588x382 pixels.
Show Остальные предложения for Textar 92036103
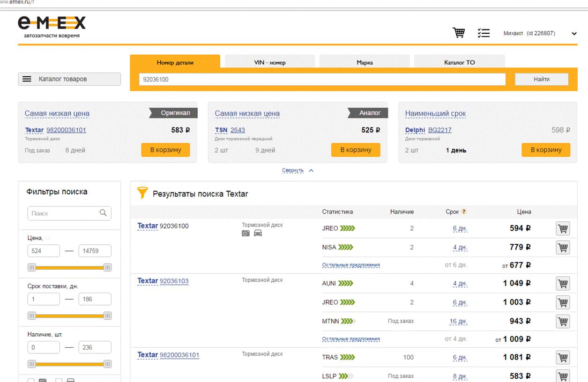point(350,339)
